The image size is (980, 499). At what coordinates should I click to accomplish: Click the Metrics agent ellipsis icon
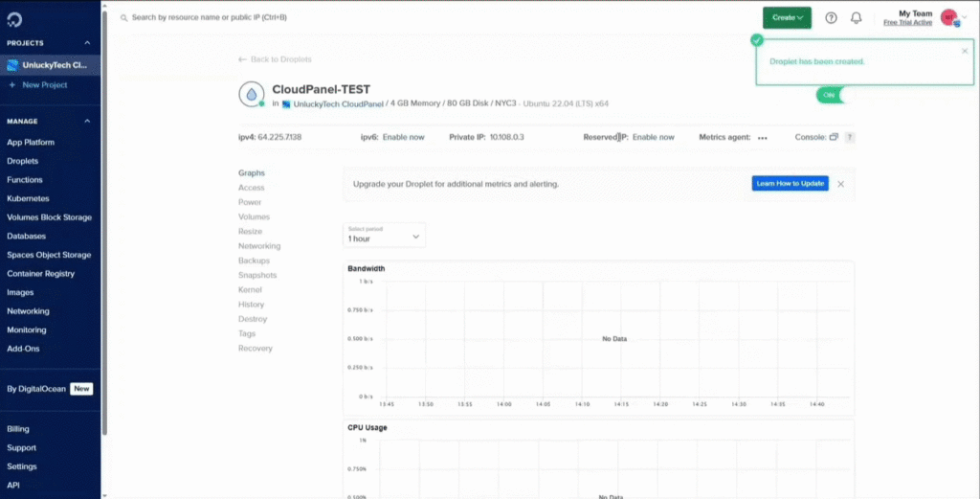pyautogui.click(x=762, y=138)
